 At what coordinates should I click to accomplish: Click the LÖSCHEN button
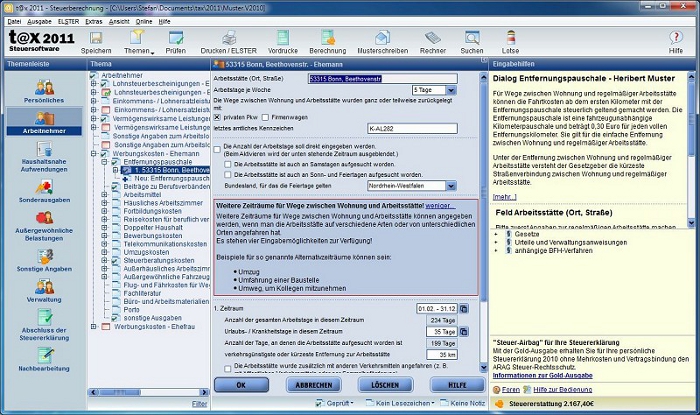[x=385, y=385]
